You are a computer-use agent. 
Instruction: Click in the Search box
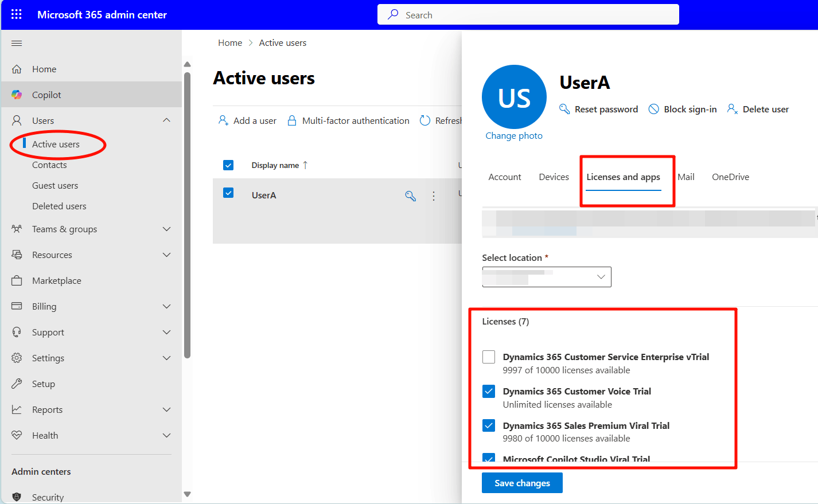[528, 14]
